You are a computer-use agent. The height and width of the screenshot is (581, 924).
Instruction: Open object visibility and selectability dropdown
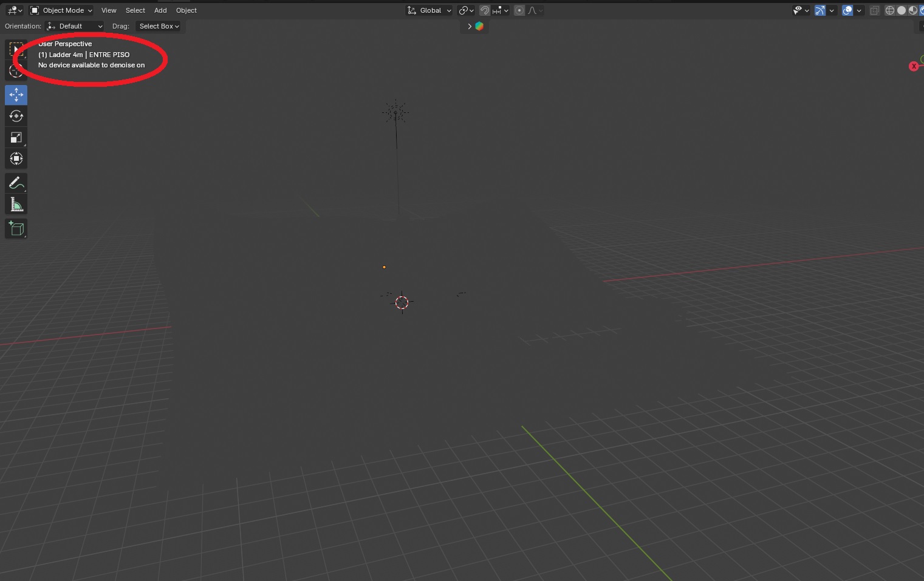click(801, 10)
